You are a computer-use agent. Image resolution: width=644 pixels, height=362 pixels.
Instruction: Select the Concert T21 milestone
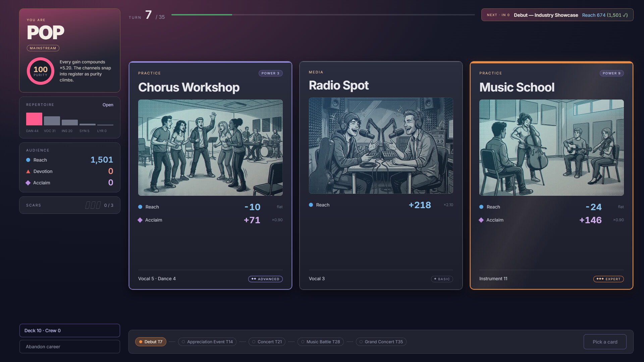[x=267, y=342]
